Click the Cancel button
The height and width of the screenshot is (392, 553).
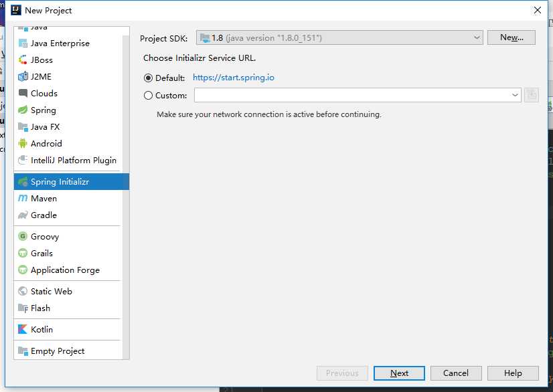pos(456,373)
